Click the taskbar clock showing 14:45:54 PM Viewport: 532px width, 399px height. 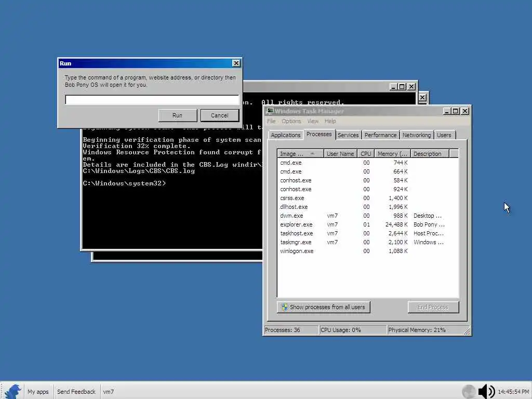(513, 392)
